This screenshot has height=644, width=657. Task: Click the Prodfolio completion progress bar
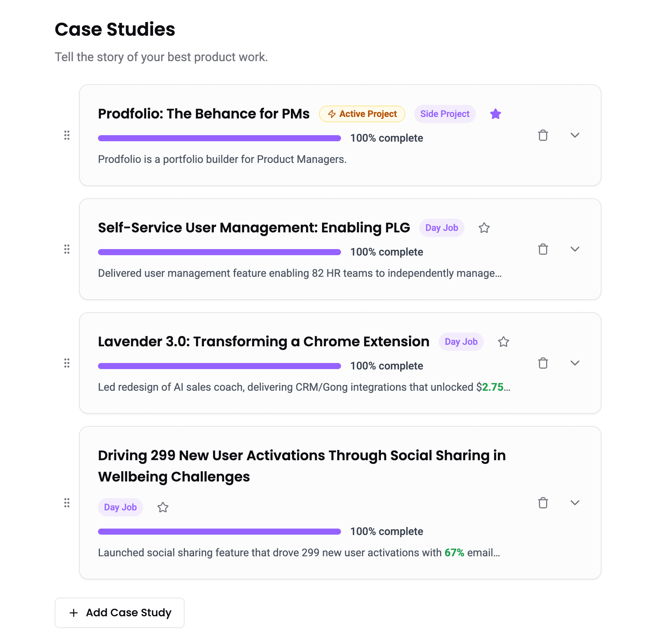pyautogui.click(x=220, y=138)
